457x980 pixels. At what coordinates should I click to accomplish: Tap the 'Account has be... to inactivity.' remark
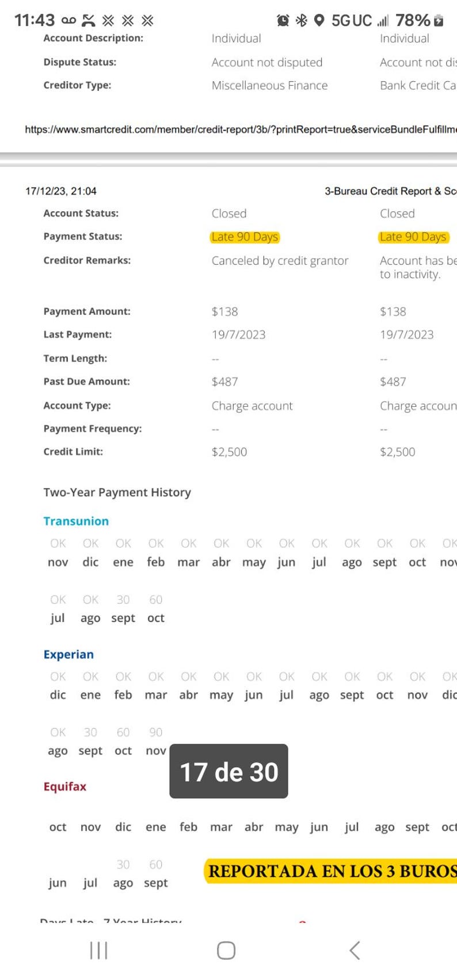pos(418,267)
